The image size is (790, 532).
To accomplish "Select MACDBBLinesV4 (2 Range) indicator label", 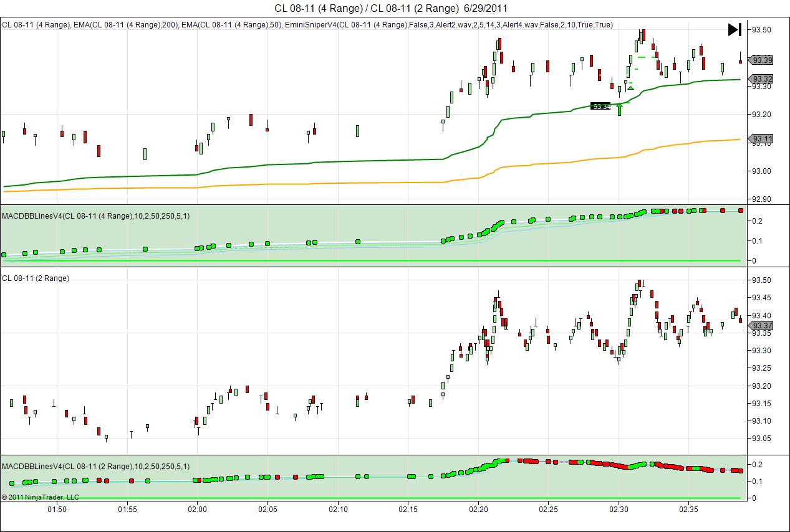I will pyautogui.click(x=96, y=466).
